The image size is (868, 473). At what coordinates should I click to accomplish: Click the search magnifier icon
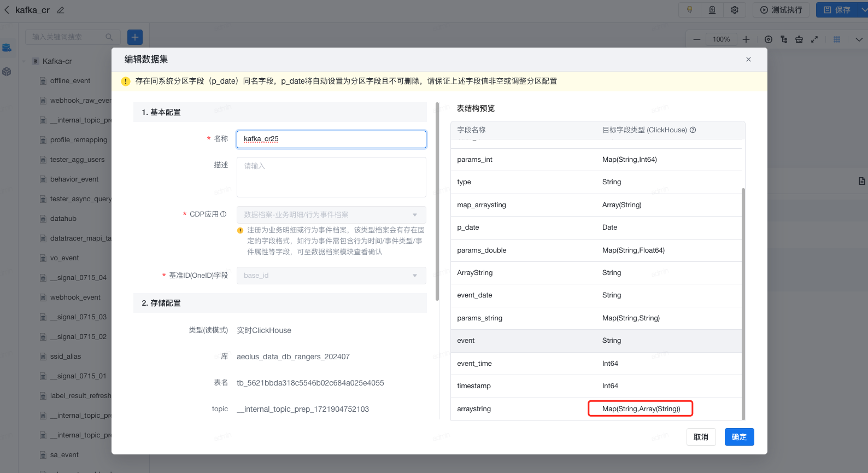109,37
